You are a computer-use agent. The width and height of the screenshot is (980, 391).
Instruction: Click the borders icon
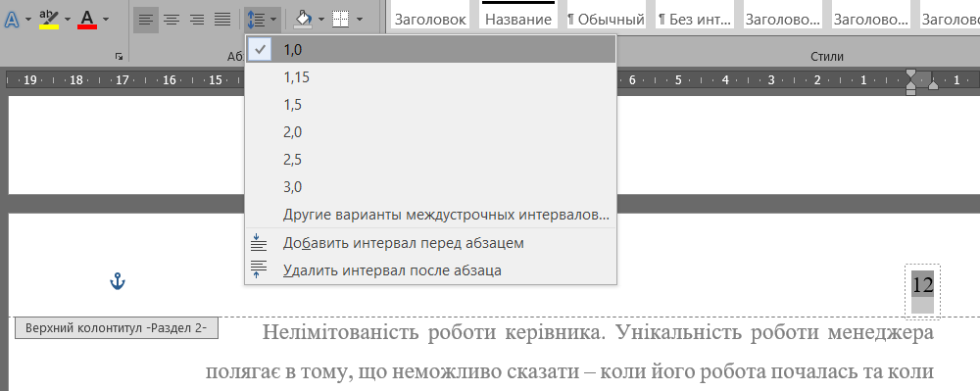pos(341,20)
